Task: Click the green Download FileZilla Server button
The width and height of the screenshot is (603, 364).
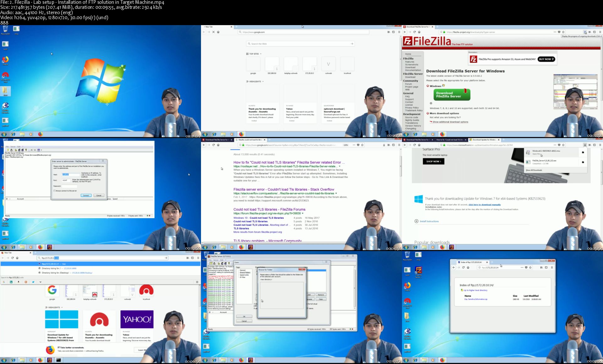Action: click(x=452, y=95)
